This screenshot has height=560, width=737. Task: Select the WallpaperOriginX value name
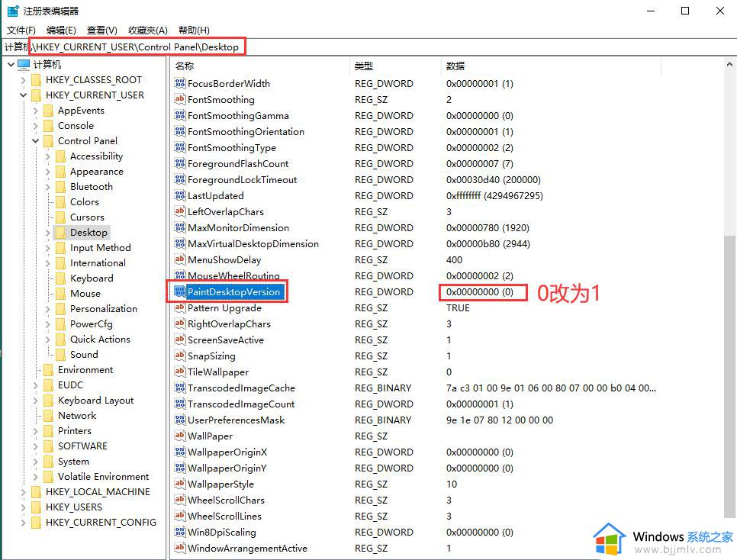227,452
